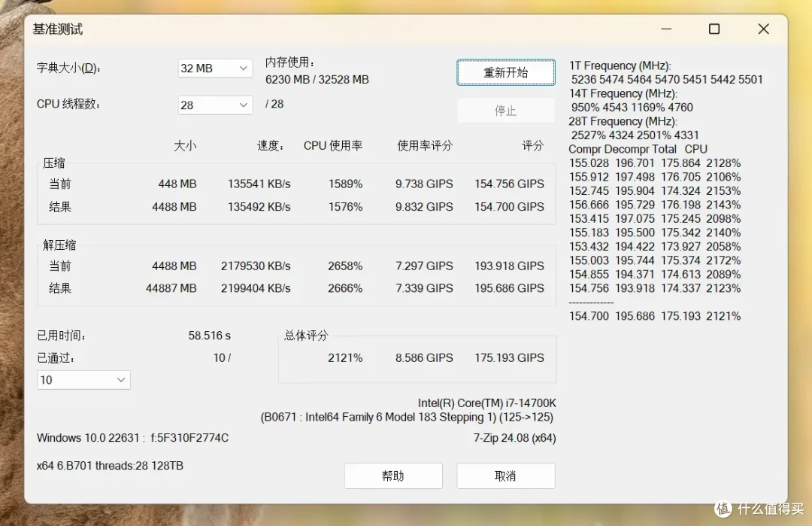This screenshot has width=812, height=526.
Task: Click the 已通过 passes count 10 /
Action: [x=222, y=358]
